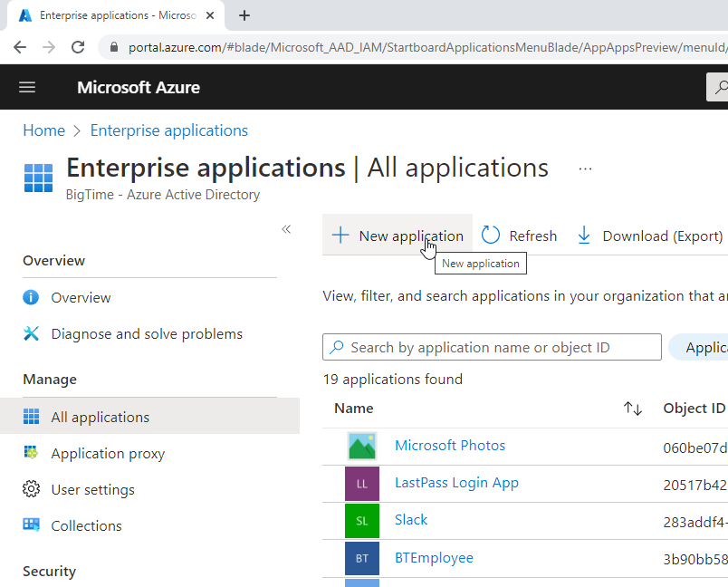728x587 pixels.
Task: Click the All applications grid icon
Action: (x=31, y=417)
